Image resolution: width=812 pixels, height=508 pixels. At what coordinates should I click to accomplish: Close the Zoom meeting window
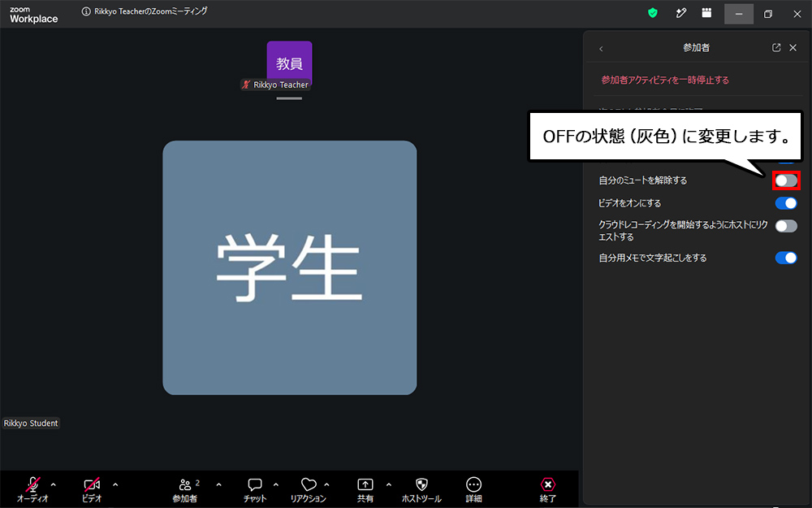coord(797,14)
